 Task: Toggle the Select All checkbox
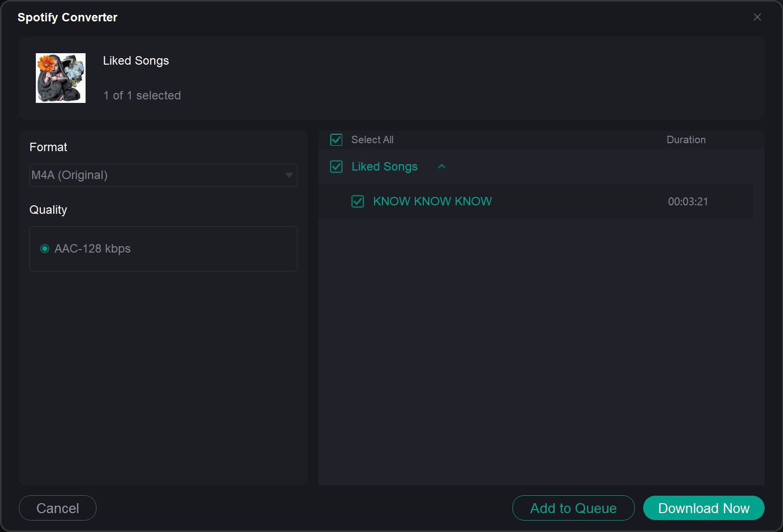click(x=336, y=140)
